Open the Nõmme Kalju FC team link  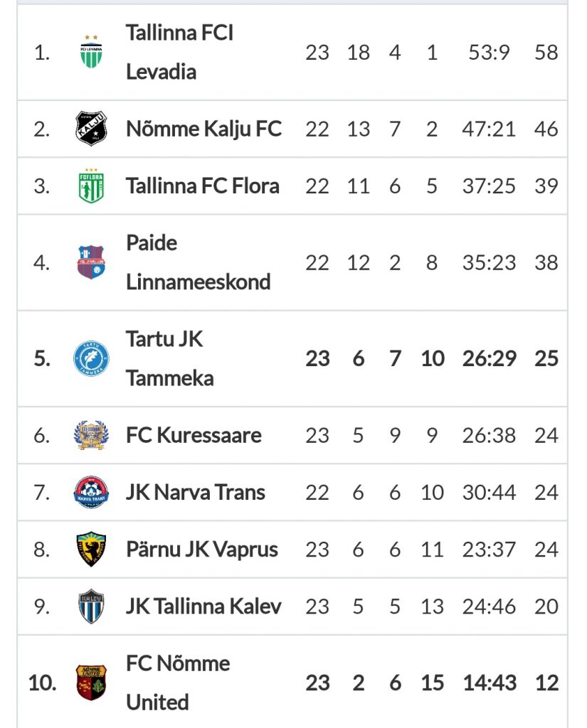[x=203, y=129]
